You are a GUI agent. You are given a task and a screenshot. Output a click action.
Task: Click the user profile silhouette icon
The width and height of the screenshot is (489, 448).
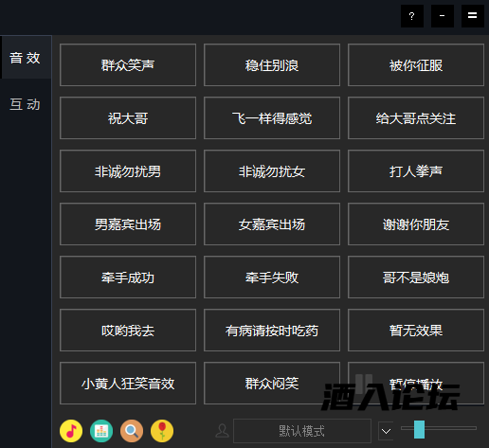[x=222, y=431]
